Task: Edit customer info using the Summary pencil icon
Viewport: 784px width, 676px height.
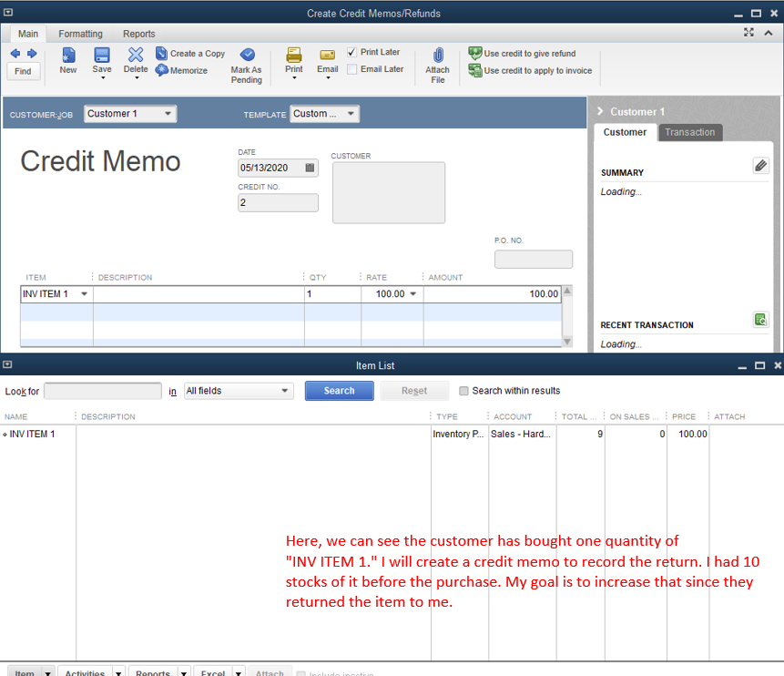Action: pyautogui.click(x=761, y=166)
